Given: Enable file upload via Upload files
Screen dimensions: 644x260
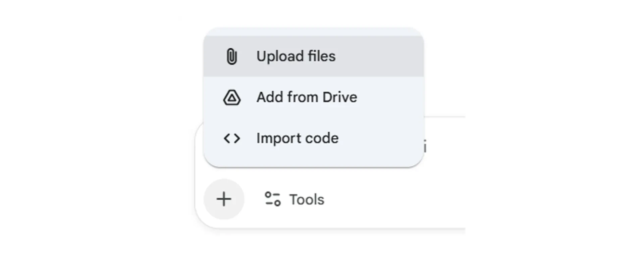Looking at the screenshot, I should [x=296, y=56].
